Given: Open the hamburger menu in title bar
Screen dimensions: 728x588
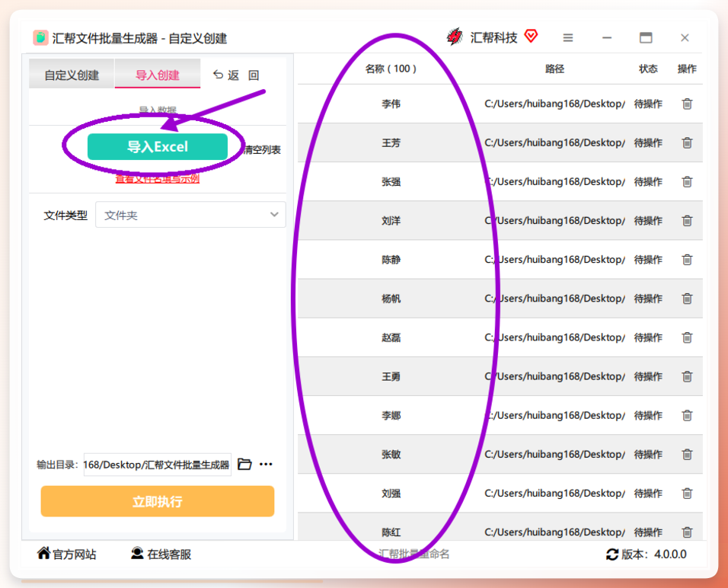Looking at the screenshot, I should pos(568,37).
